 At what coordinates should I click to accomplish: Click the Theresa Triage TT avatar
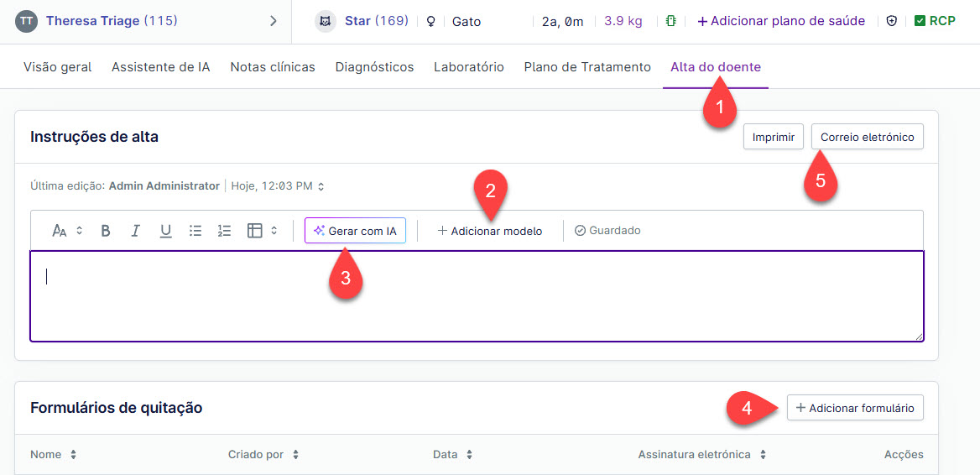[x=26, y=21]
